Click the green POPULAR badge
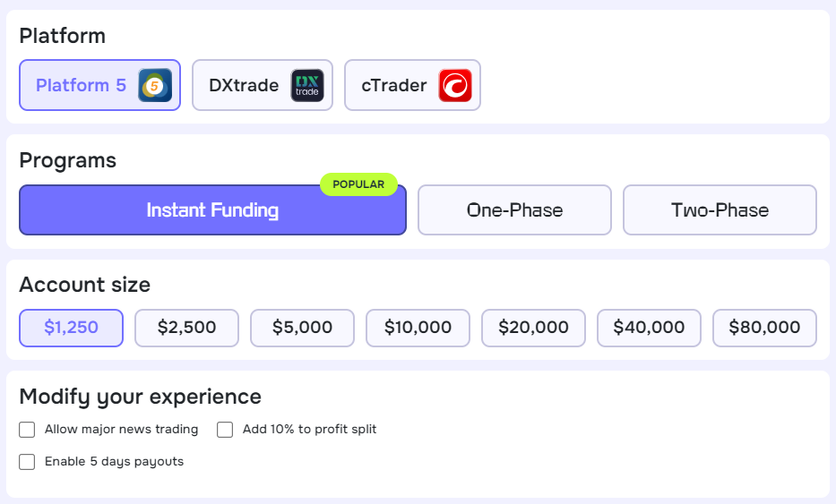The image size is (836, 504). tap(358, 184)
